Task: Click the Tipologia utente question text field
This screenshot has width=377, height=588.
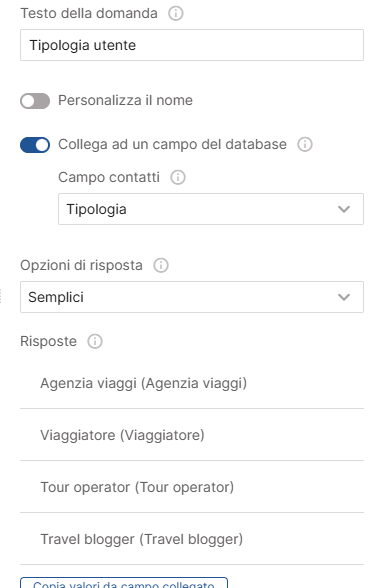Action: tap(192, 45)
